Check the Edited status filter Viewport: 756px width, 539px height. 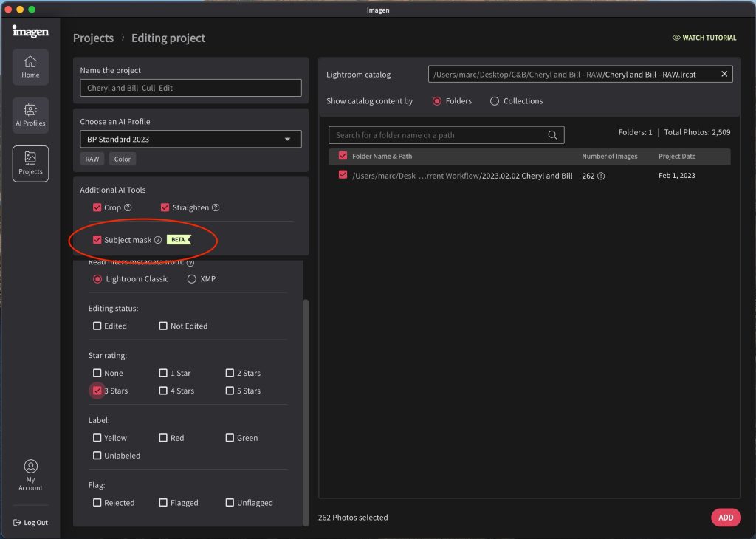tap(97, 326)
